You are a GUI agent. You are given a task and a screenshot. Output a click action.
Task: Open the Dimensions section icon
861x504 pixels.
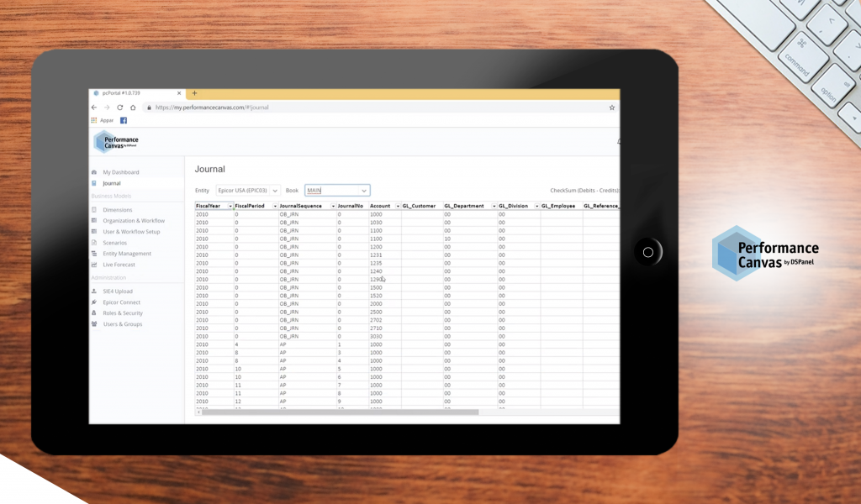pyautogui.click(x=92, y=209)
